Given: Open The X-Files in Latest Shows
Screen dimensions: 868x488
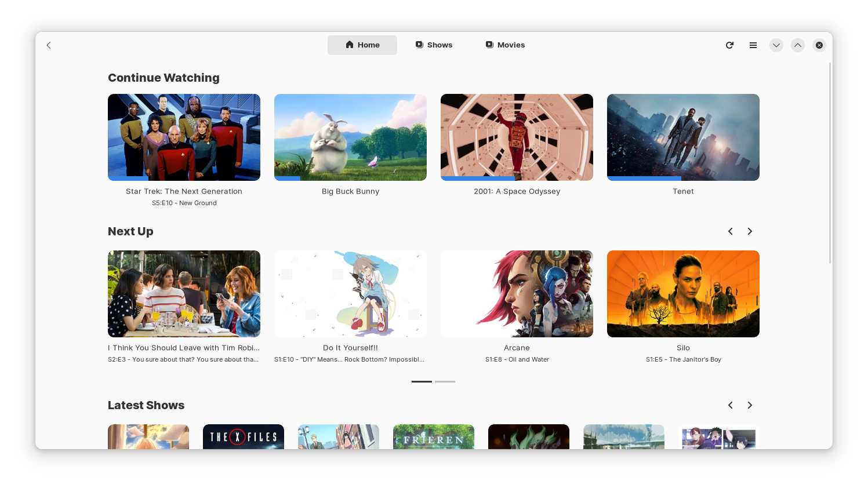Looking at the screenshot, I should click(x=244, y=436).
